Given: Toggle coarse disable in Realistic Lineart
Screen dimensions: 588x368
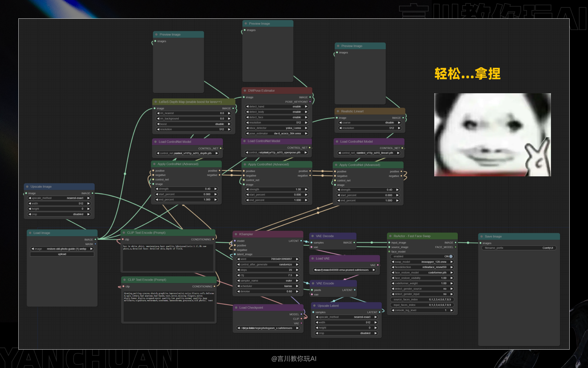Looking at the screenshot, I should point(370,123).
